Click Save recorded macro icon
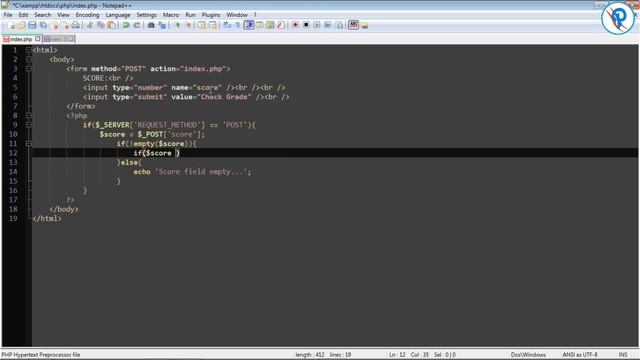640x360 pixels. (x=339, y=25)
